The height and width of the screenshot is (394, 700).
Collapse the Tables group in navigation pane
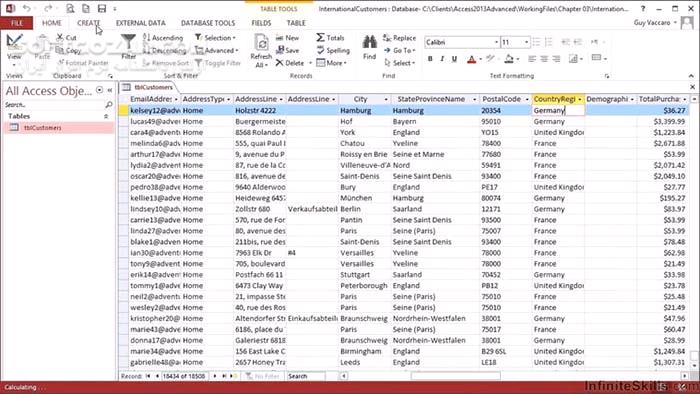(106, 116)
